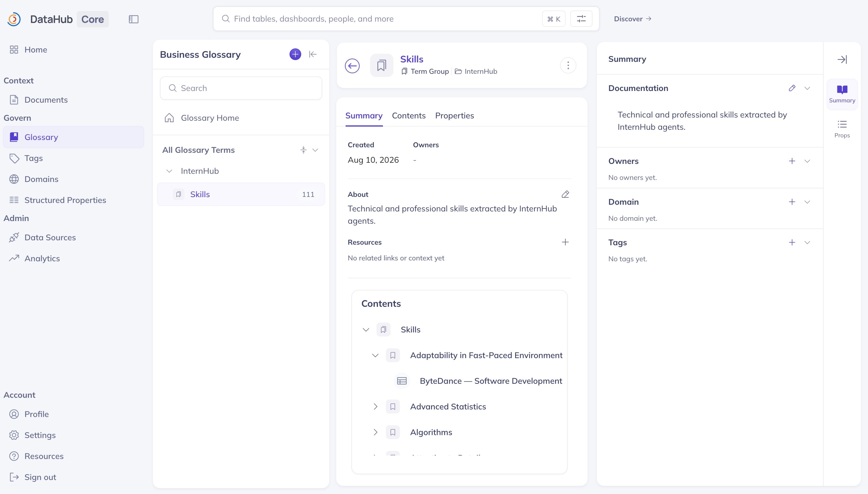The height and width of the screenshot is (494, 868).
Task: Collapse the Owners section chevron
Action: click(807, 161)
